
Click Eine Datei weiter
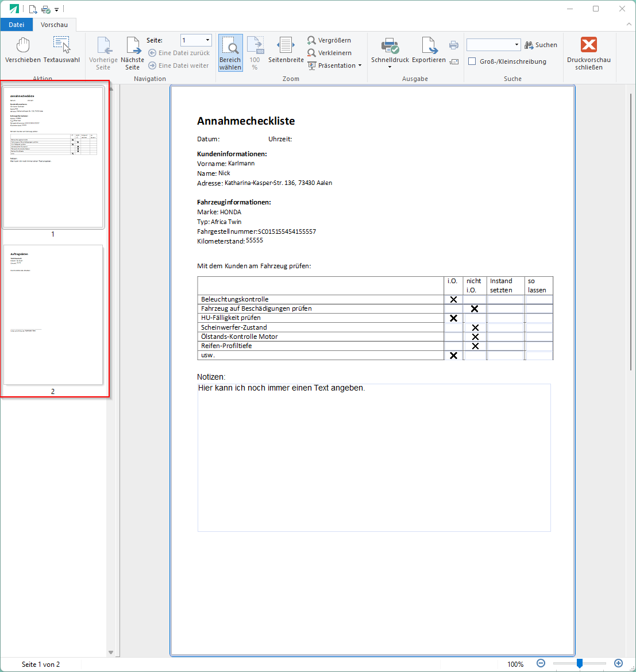point(179,65)
